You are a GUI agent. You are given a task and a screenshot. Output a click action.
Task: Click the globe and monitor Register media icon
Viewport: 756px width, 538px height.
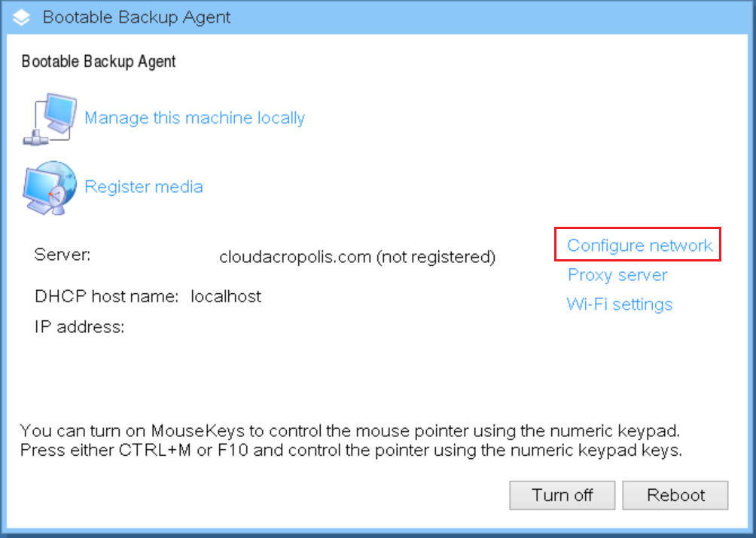pos(50,188)
